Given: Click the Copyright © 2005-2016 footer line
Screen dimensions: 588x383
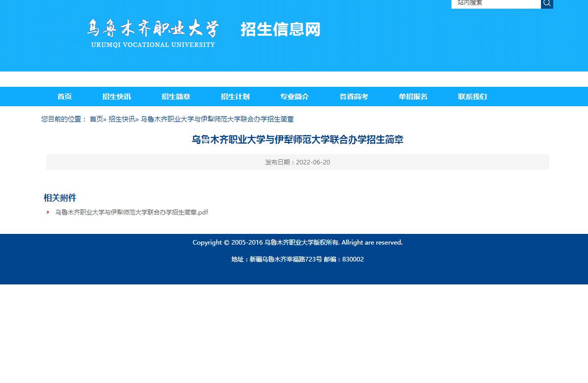Looking at the screenshot, I should point(298,243).
